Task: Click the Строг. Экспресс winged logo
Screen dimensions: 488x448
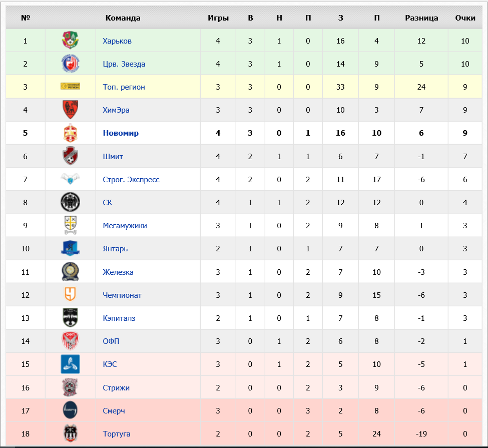Action: [71, 179]
